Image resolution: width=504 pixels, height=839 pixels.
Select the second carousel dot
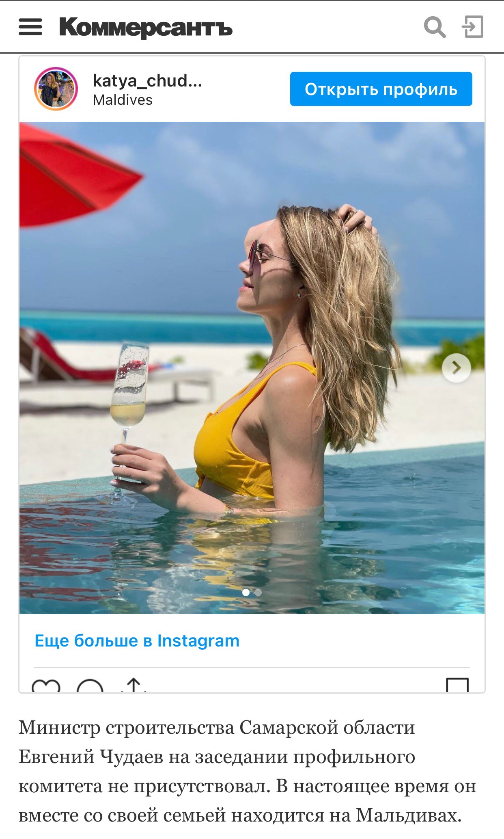(x=258, y=592)
